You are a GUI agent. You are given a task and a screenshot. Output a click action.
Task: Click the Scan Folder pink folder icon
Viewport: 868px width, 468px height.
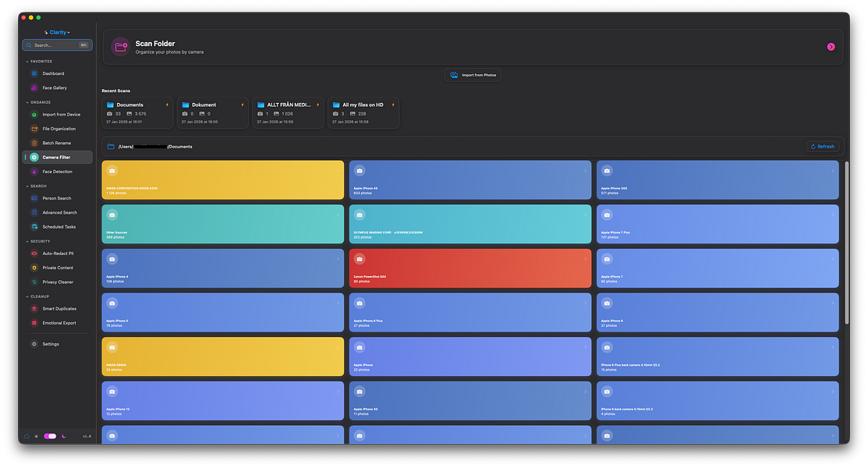121,47
